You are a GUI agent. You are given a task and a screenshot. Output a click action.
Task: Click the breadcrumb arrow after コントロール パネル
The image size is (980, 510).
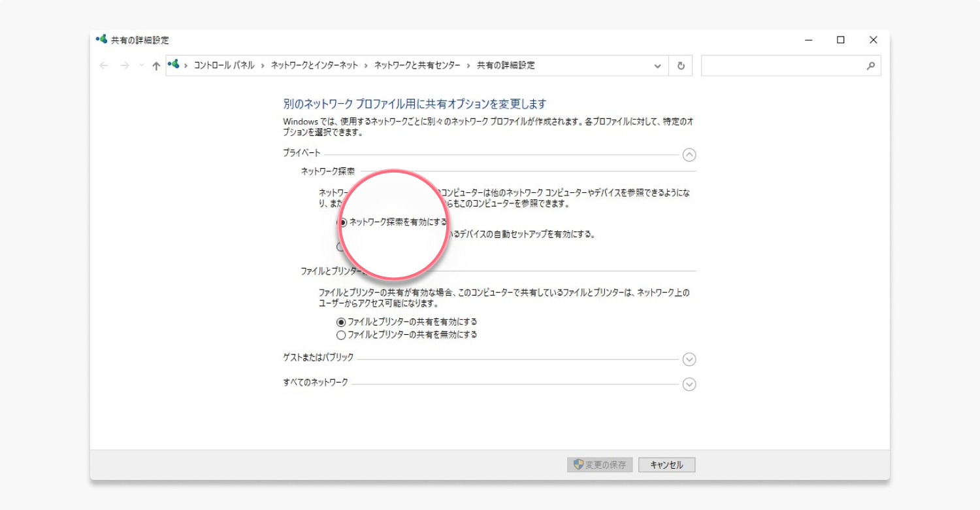click(x=263, y=66)
